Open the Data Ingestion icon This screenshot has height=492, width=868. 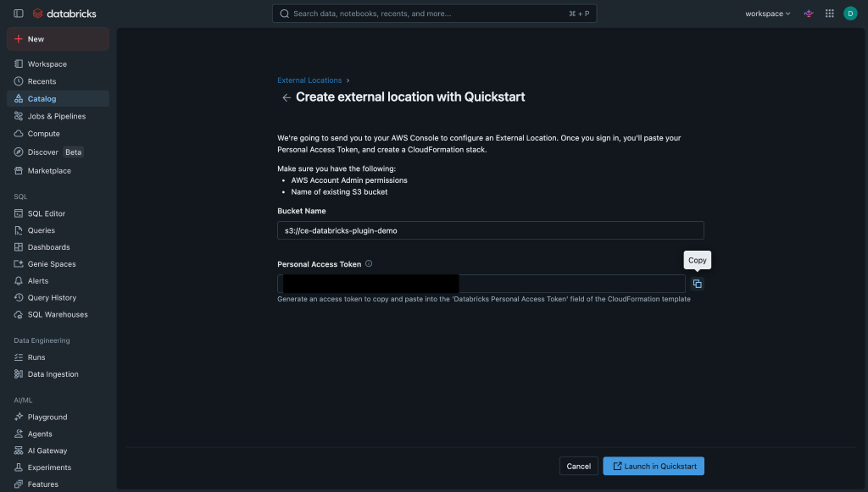(19, 374)
